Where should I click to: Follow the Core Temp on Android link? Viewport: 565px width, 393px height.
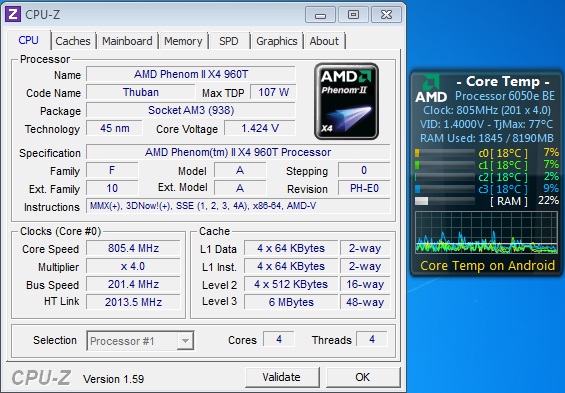pos(488,265)
